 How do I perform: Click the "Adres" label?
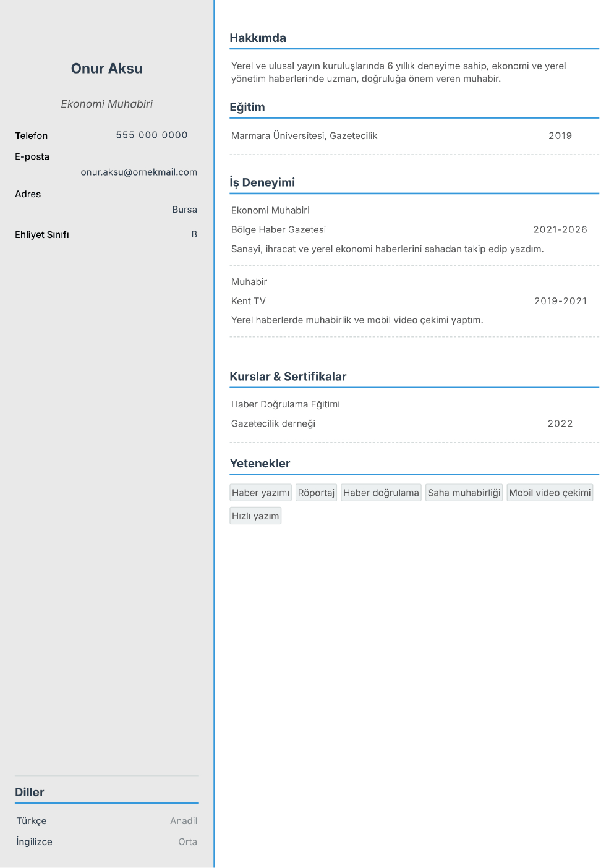coord(28,194)
